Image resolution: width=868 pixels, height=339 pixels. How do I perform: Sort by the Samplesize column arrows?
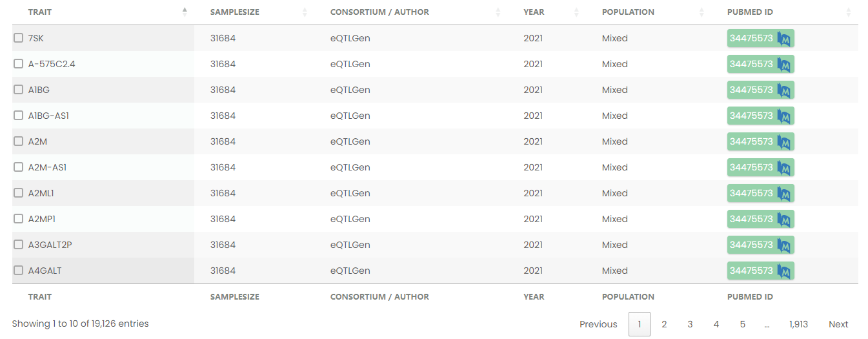tap(305, 12)
